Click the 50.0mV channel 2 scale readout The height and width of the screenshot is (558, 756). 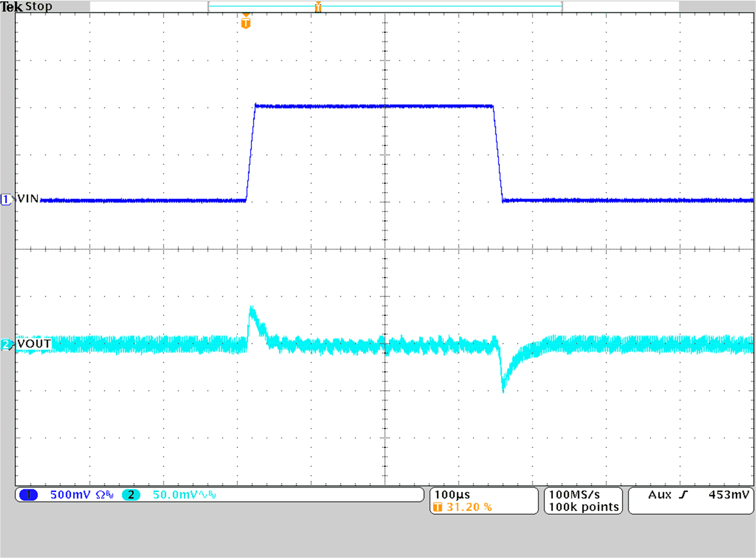pyautogui.click(x=175, y=495)
